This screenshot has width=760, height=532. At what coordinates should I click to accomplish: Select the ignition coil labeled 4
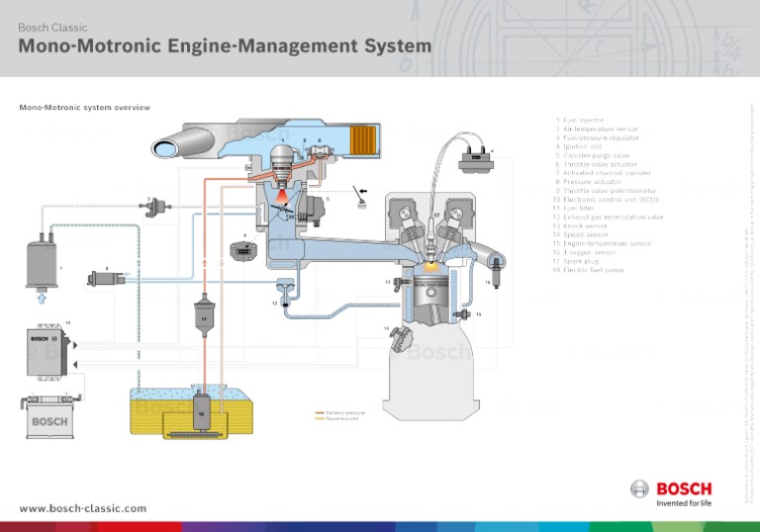click(475, 158)
